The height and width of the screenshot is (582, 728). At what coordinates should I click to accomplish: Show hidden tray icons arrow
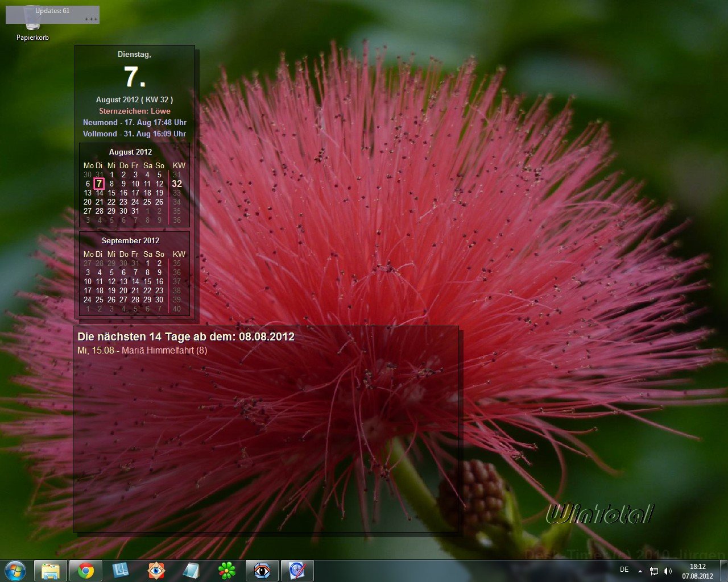(x=640, y=571)
